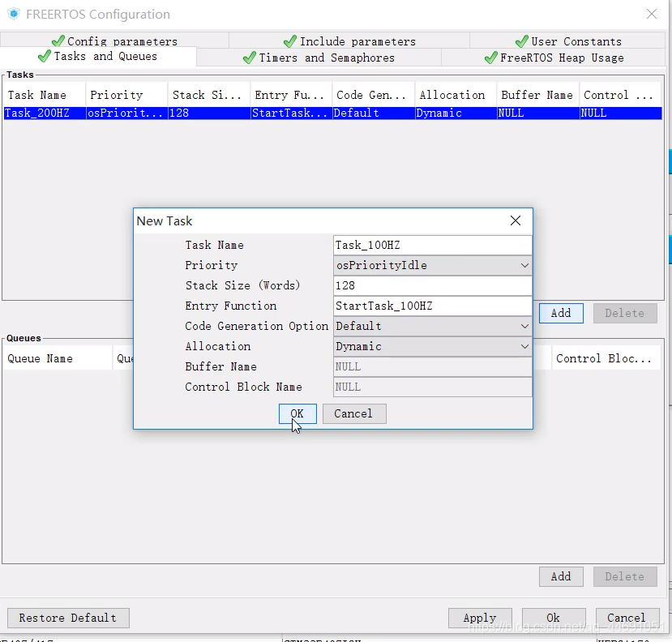The height and width of the screenshot is (642, 672).
Task: Click the Entry Function input field
Action: [432, 306]
